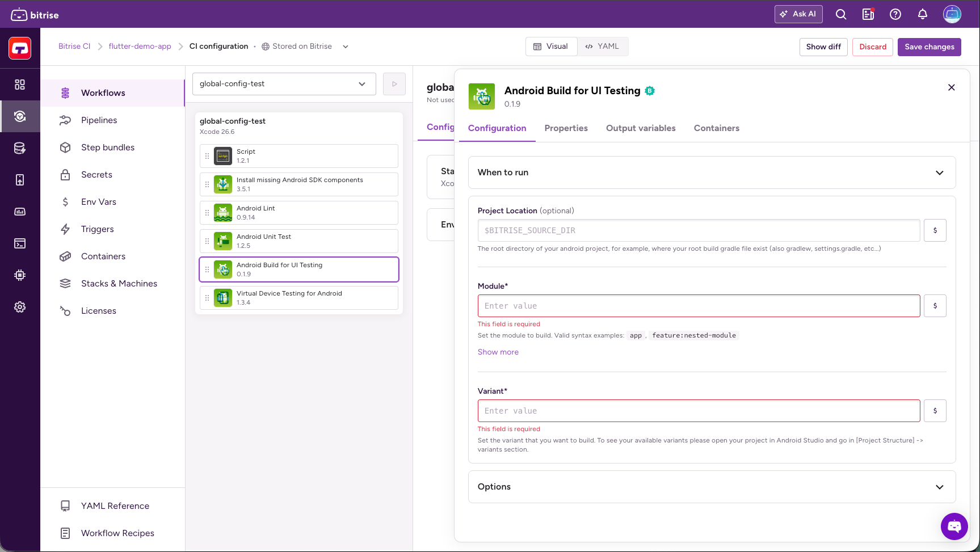Select the Output variables tab
Screen dimensions: 980x552
click(641, 128)
